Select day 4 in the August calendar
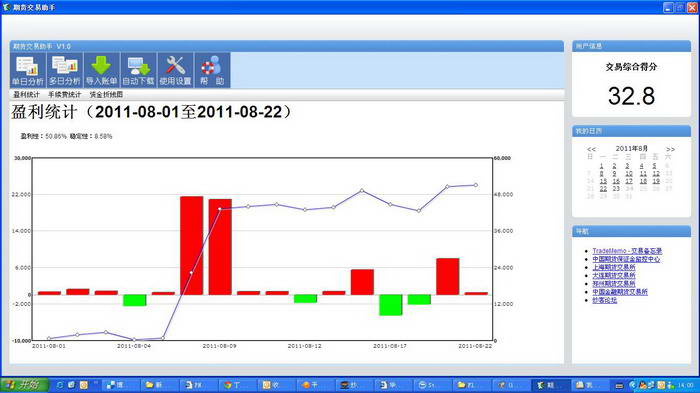700x393 pixels. tap(642, 166)
